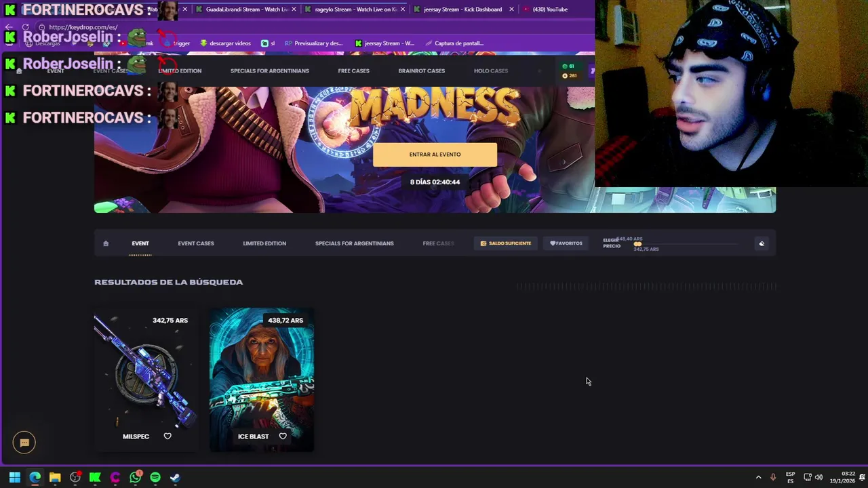Switch to rageylo Stream browser tab
The image size is (868, 488).
click(354, 9)
